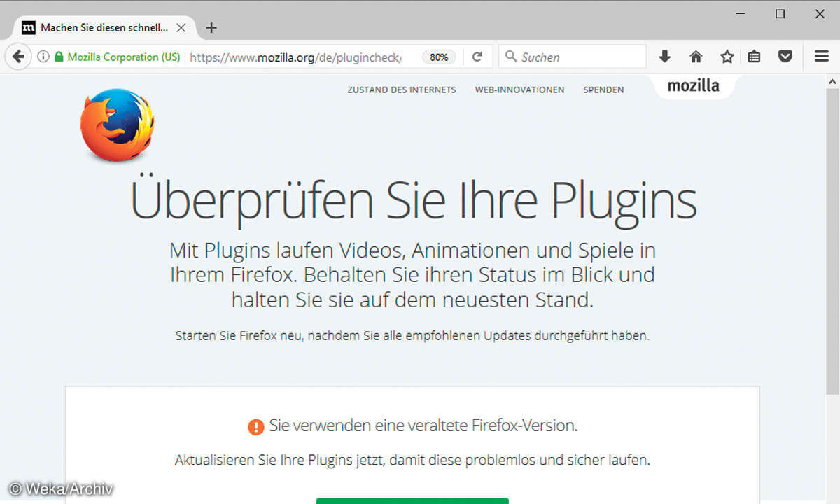Bookmark this page with the star
The height and width of the screenshot is (504, 840).
point(727,57)
